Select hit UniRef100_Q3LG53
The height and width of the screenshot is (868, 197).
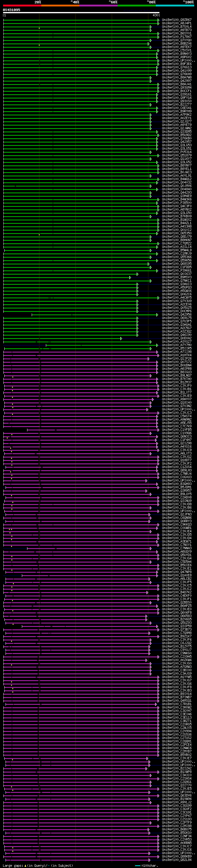coord(177,145)
